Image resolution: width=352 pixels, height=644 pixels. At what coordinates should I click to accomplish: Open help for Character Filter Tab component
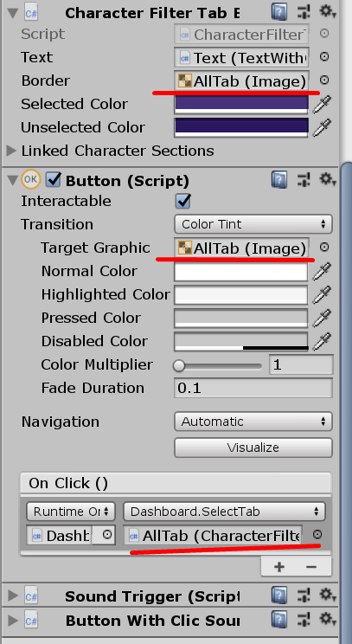coord(279,12)
